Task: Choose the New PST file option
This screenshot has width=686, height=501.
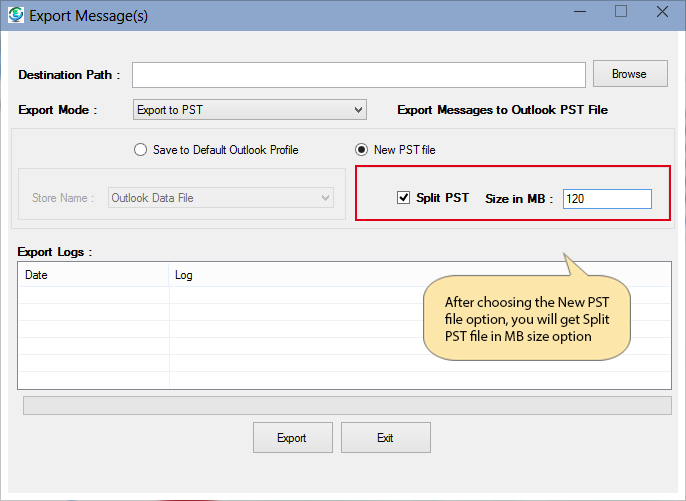Action: [x=362, y=150]
